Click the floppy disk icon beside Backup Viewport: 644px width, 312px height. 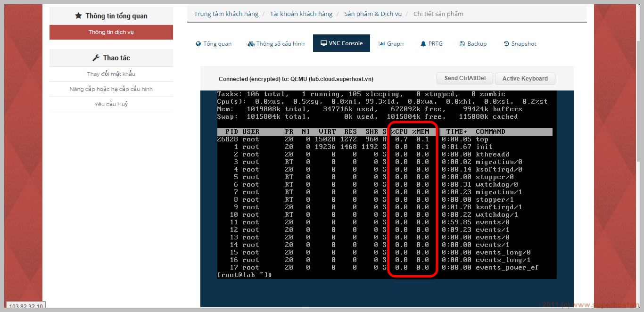(x=462, y=44)
